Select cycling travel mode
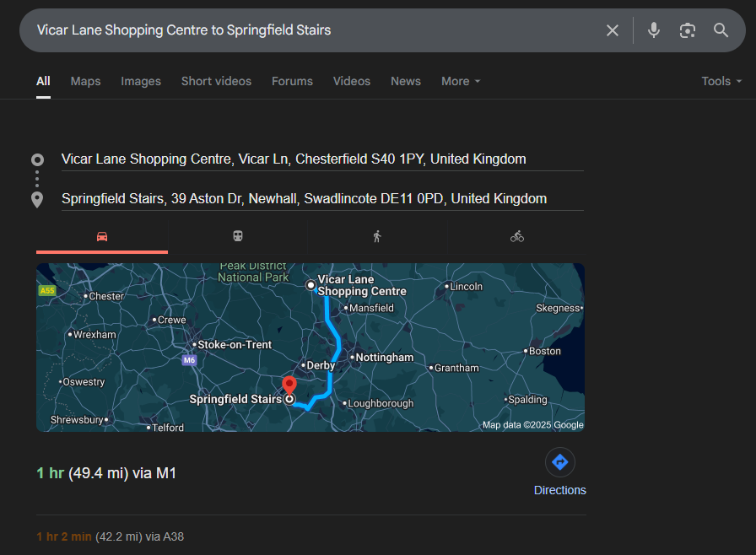 517,237
